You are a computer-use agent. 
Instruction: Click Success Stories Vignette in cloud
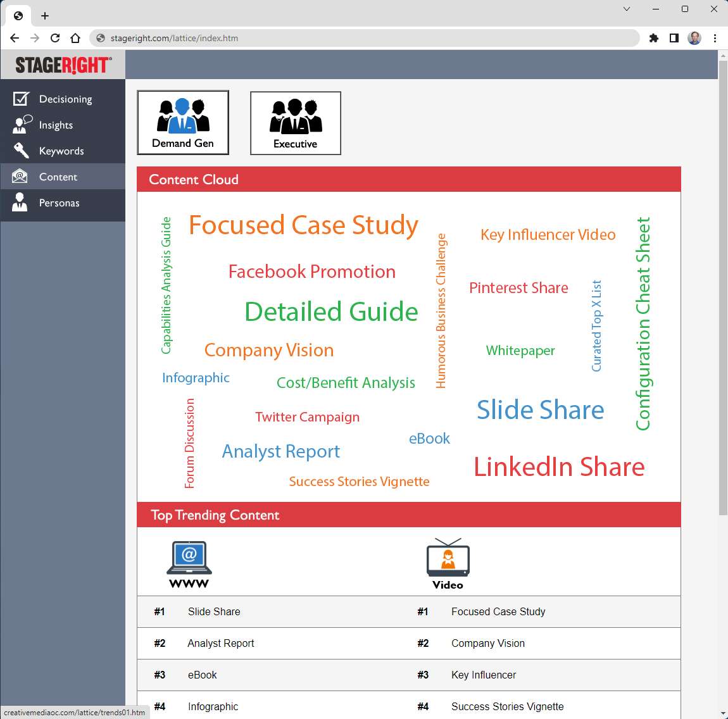coord(359,482)
